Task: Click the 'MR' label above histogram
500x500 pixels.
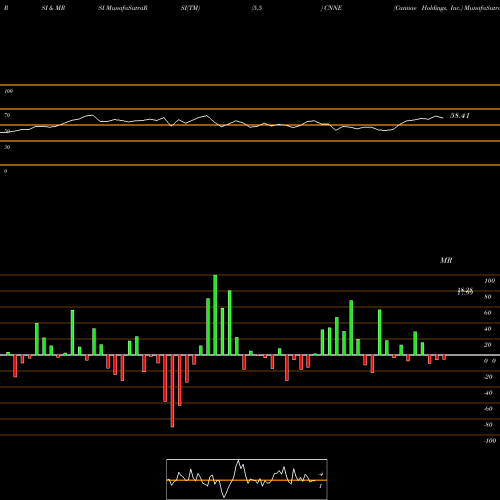Action: (446, 260)
